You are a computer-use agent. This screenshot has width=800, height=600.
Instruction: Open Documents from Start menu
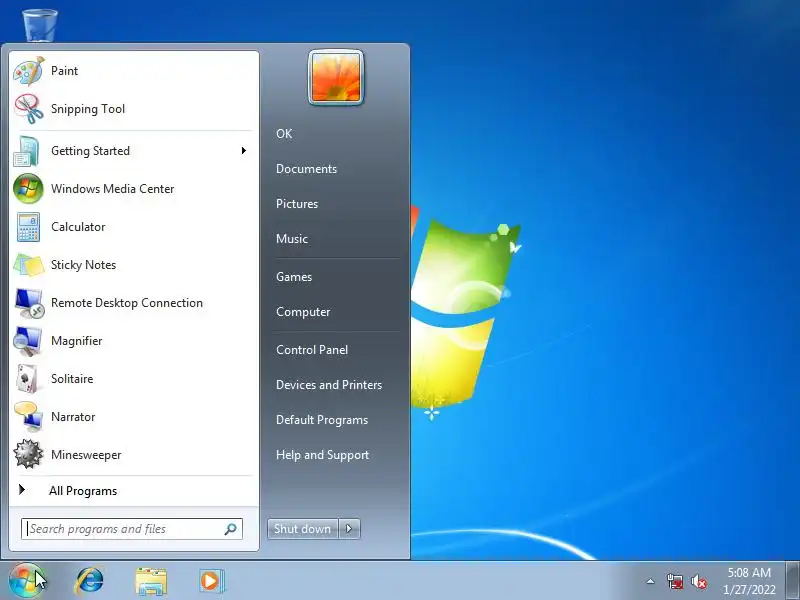[x=306, y=169]
